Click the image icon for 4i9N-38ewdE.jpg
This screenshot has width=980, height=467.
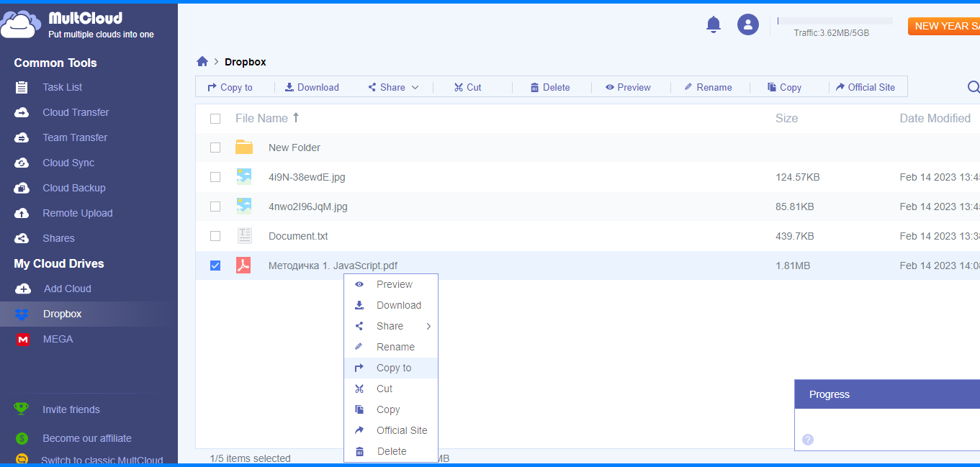click(x=244, y=177)
